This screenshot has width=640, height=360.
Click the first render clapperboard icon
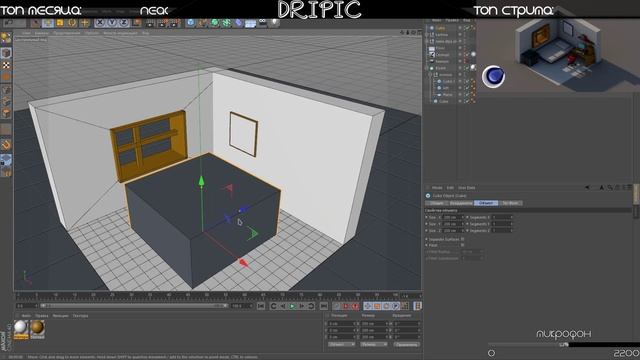[x=150, y=22]
